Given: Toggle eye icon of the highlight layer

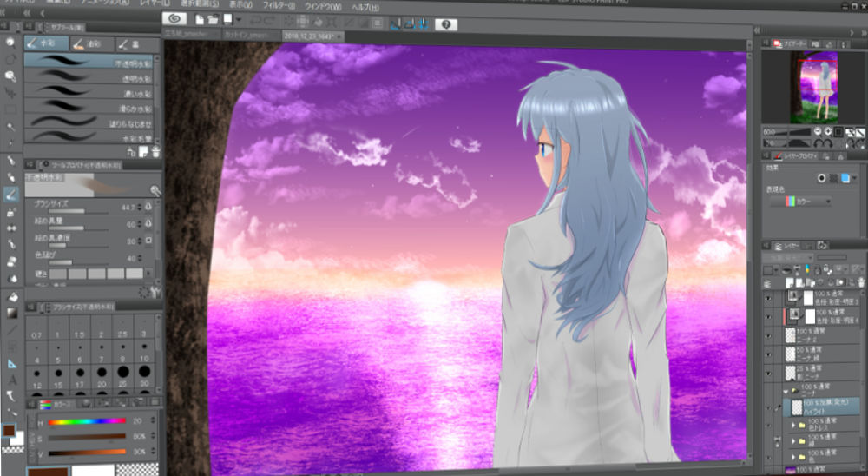Looking at the screenshot, I should tap(767, 407).
